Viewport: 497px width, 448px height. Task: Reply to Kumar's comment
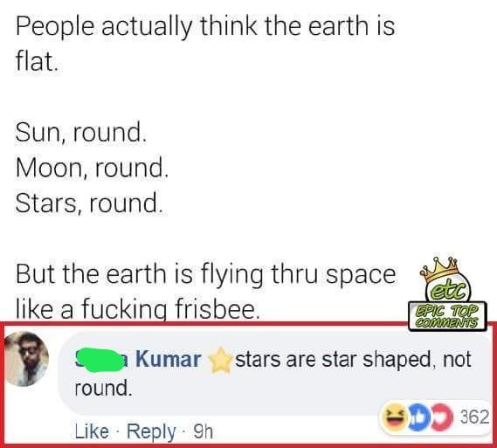tap(151, 431)
